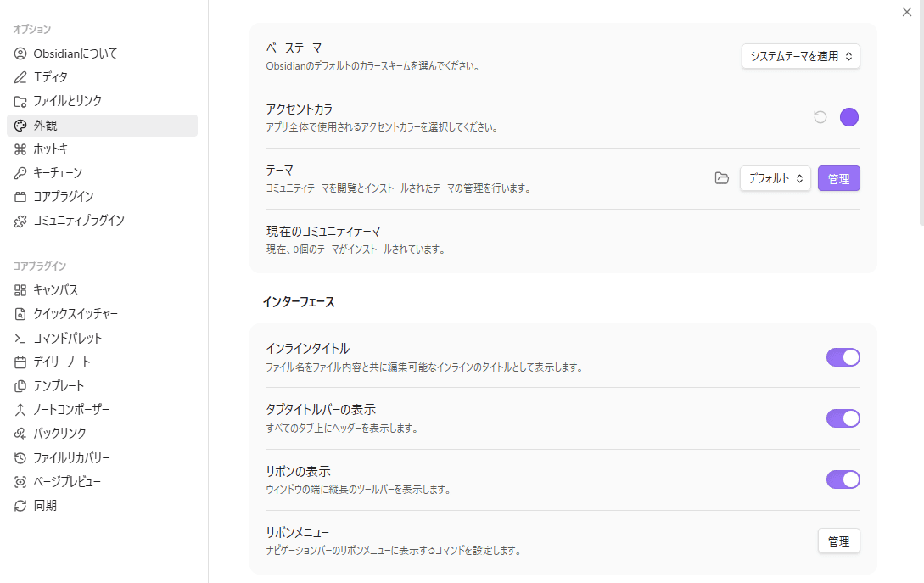Screen dimensions: 924x583
Task: Click the ページプレビュー icon
Action: coord(19,481)
